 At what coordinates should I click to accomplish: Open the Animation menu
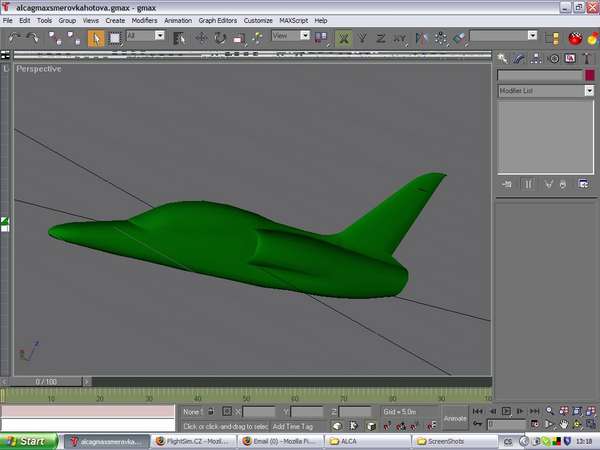pyautogui.click(x=178, y=20)
